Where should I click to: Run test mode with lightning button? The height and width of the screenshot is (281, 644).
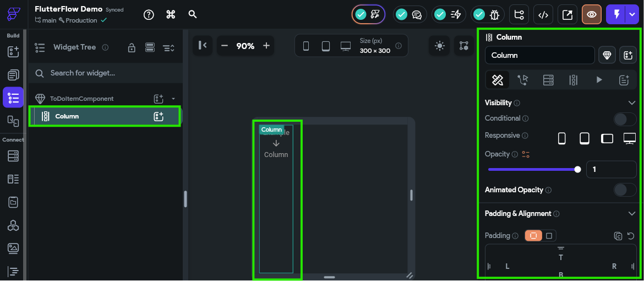click(616, 15)
